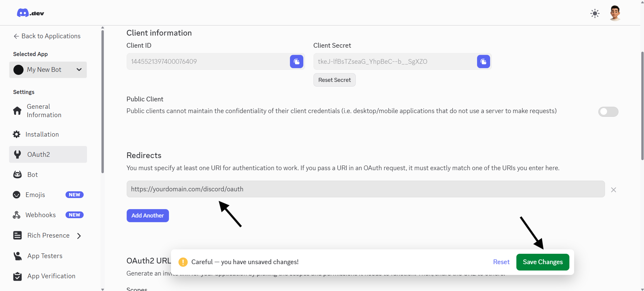The width and height of the screenshot is (644, 291).
Task: Click the My New Bot app avatar
Action: click(x=18, y=69)
